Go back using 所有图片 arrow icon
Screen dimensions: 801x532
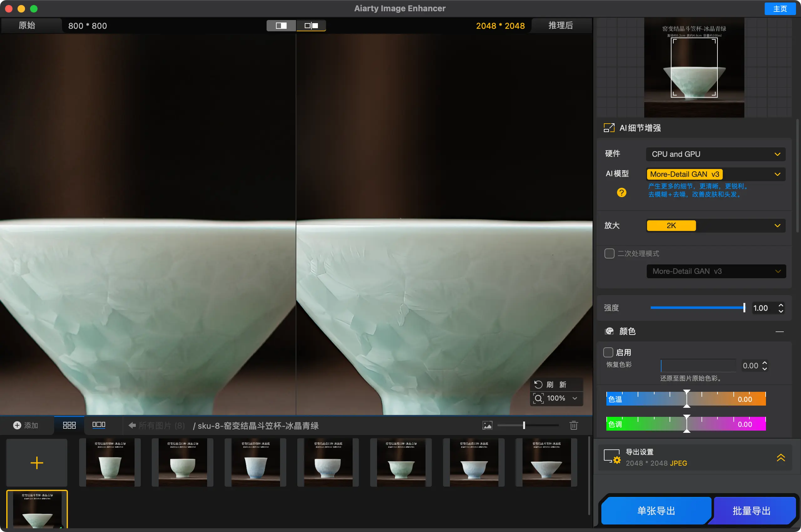[x=132, y=425]
